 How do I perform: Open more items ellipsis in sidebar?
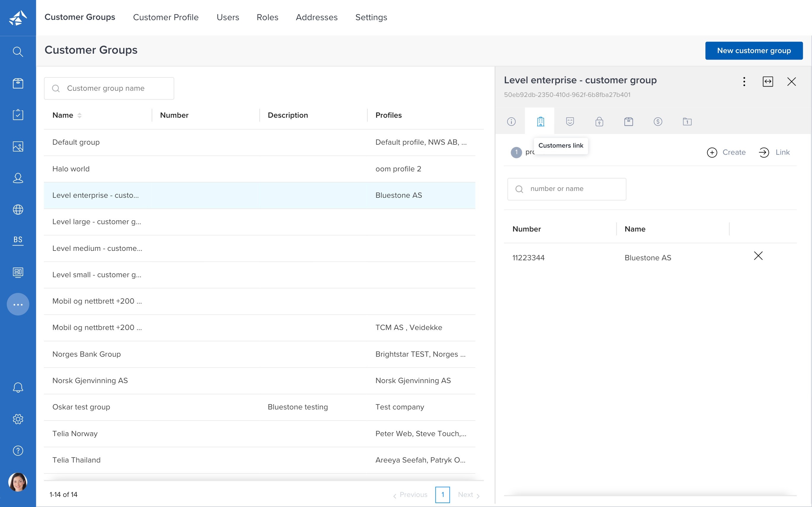[18, 304]
